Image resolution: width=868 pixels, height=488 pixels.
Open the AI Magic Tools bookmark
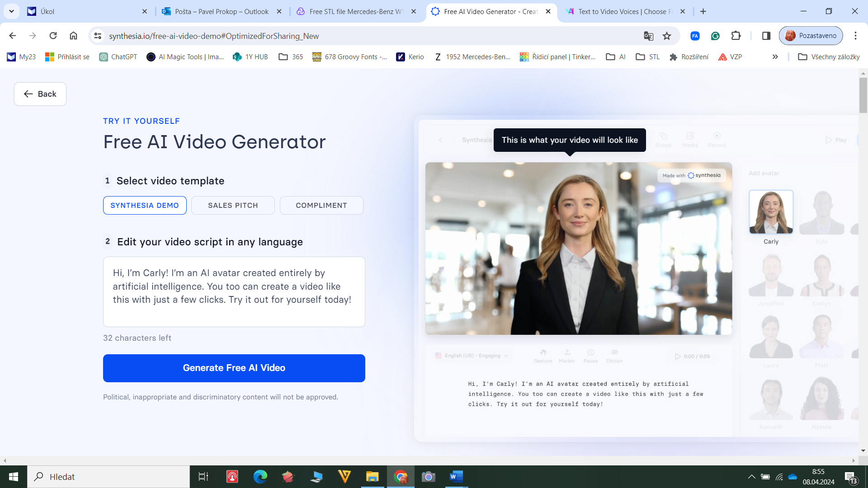tap(185, 56)
